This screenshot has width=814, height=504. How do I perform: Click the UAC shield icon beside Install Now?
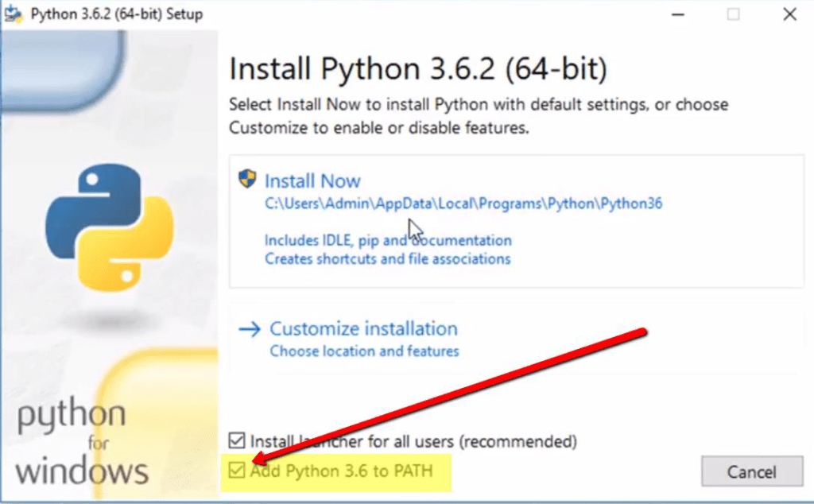(247, 179)
